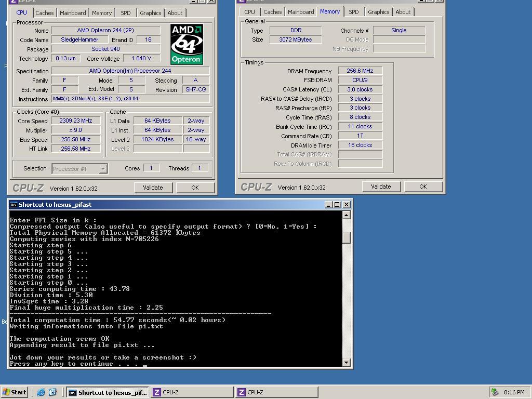Select CPU tab in left CPU-Z window
The width and height of the screenshot is (532, 399).
pyautogui.click(x=21, y=12)
